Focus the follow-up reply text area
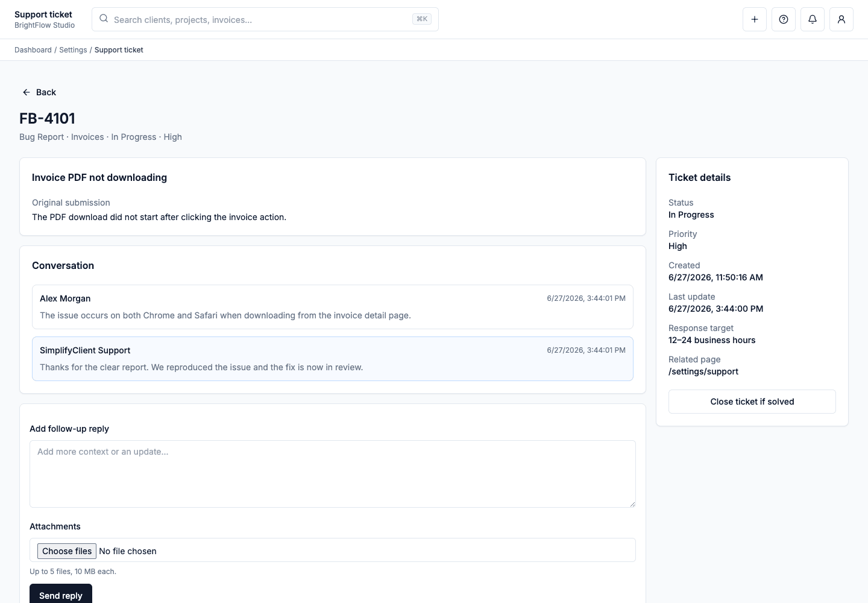868x603 pixels. click(332, 474)
